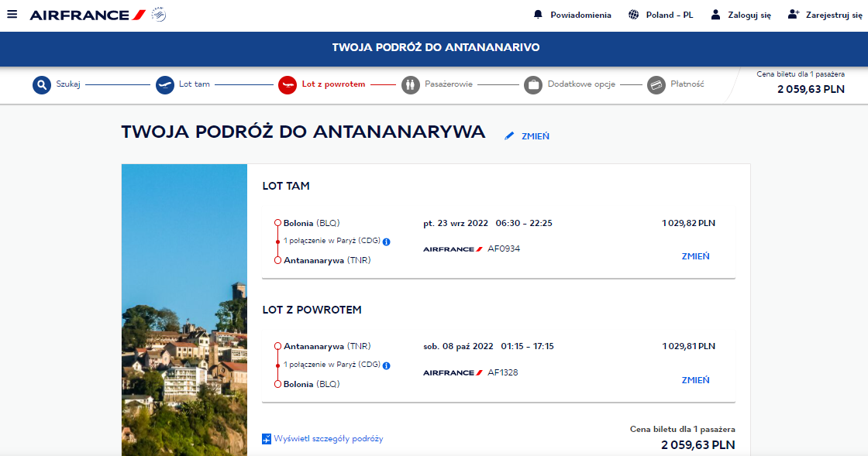Click the Pasażerowie people step icon
Image resolution: width=868 pixels, height=456 pixels.
(x=410, y=85)
